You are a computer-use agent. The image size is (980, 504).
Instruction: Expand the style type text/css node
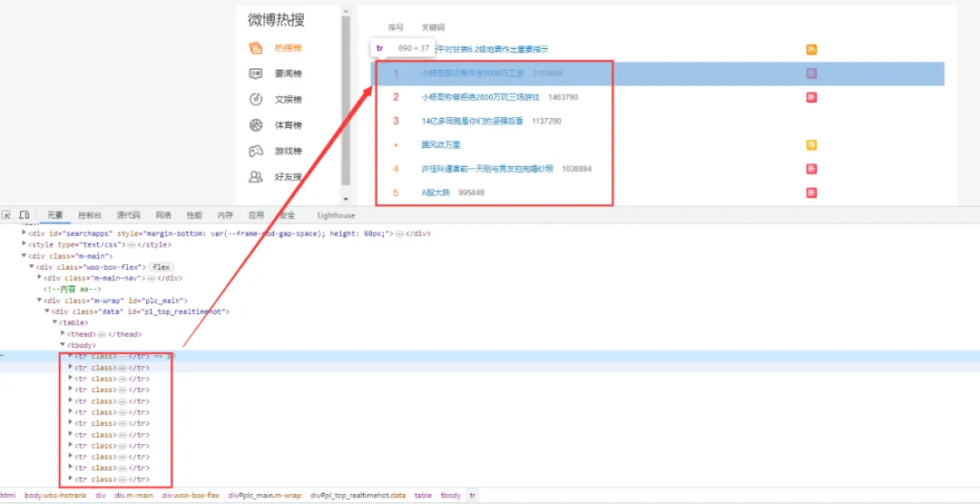click(24, 244)
